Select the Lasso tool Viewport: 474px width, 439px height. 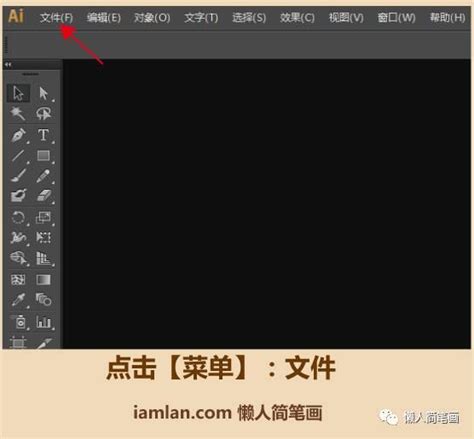click(44, 114)
